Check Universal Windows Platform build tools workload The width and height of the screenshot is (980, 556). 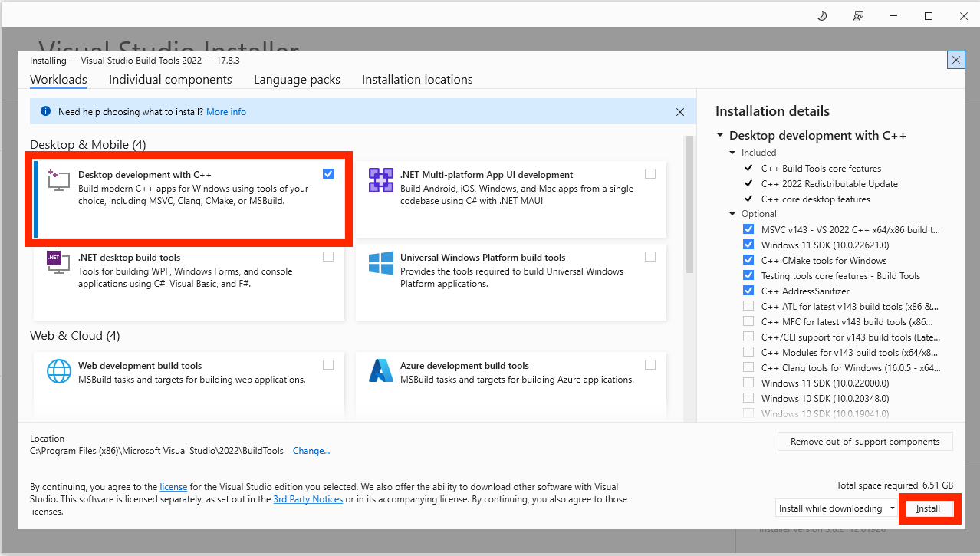pos(650,257)
